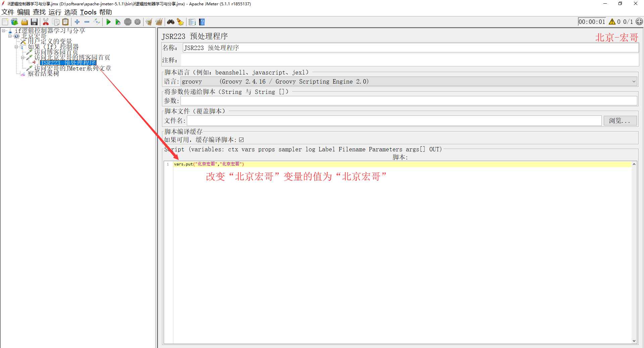The height and width of the screenshot is (348, 644).
Task: Collapse the if逻辑控制器学习与分享 test plan node
Action: click(3, 31)
